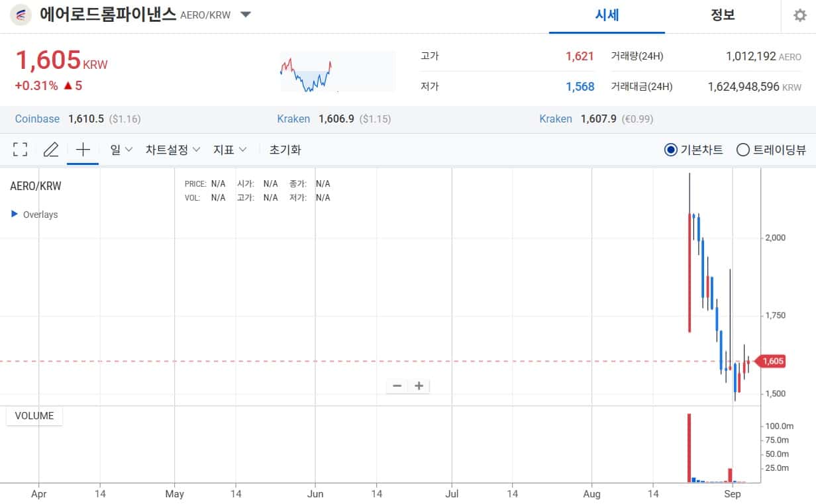Click the current price 1,605 KRW

point(61,60)
